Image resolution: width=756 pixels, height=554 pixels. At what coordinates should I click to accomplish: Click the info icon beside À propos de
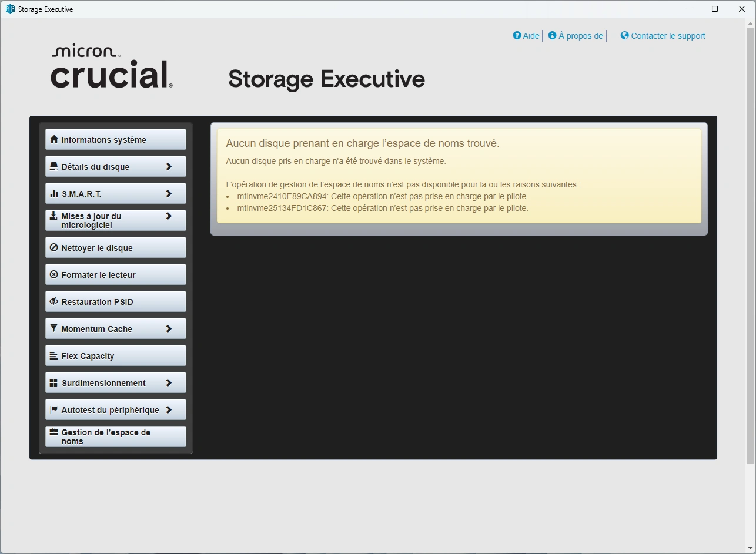552,35
